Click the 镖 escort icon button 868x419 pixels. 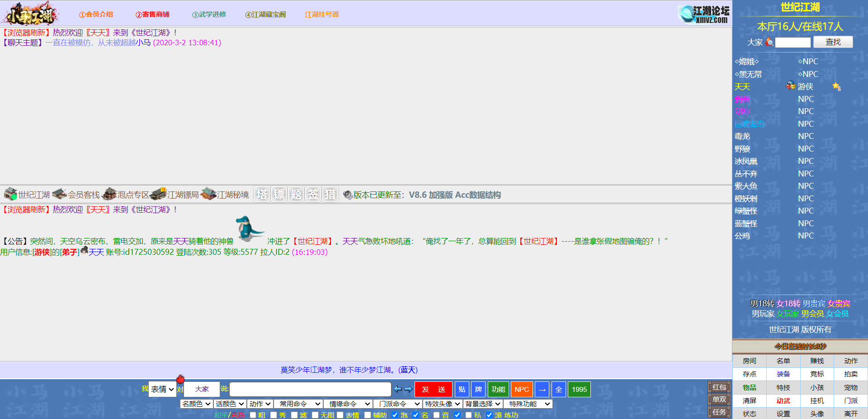click(279, 194)
